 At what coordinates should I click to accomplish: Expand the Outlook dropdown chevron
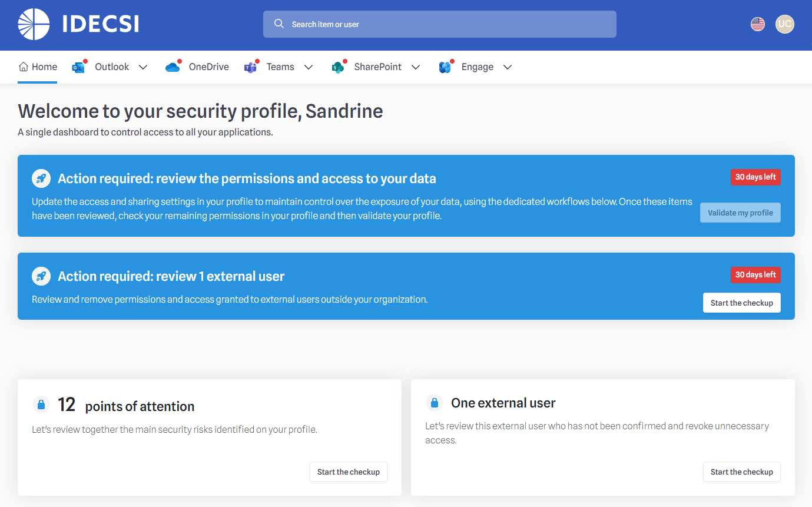point(143,67)
